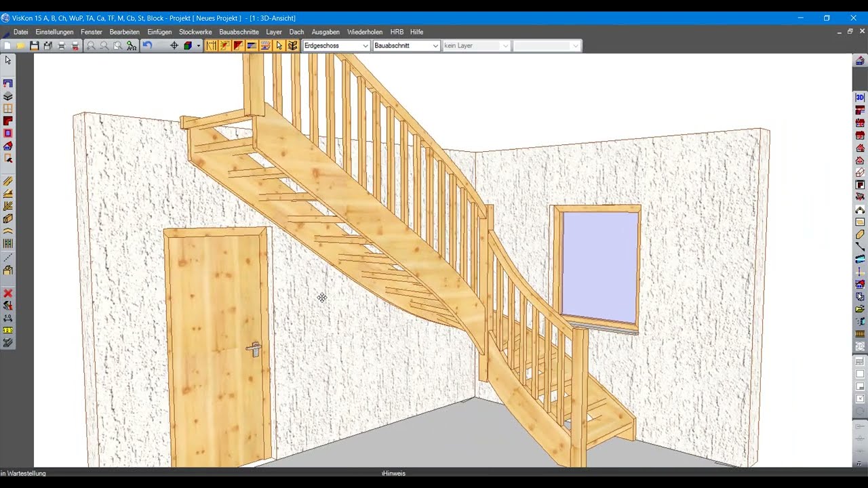
Task: Open the Hilfe menu
Action: click(x=416, y=32)
